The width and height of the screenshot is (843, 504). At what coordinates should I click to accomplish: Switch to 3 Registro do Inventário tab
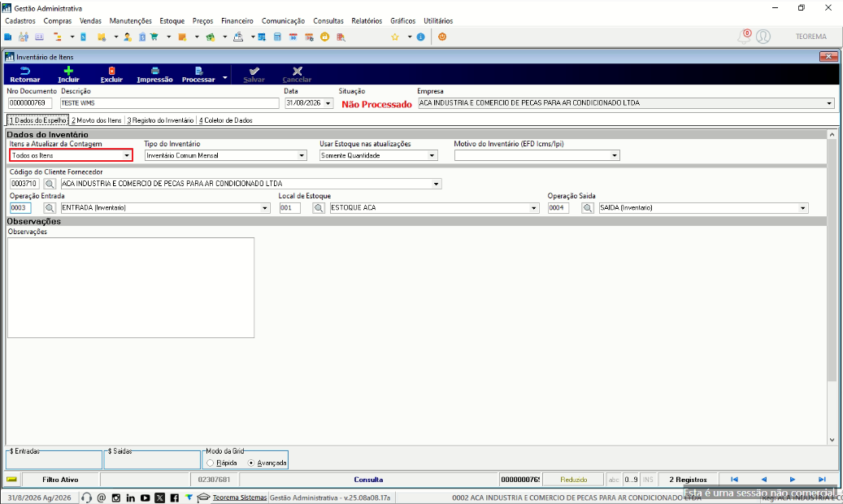(x=160, y=120)
